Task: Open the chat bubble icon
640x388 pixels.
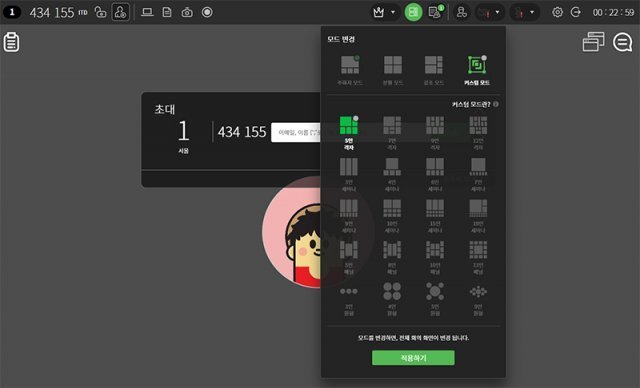Action: [622, 42]
